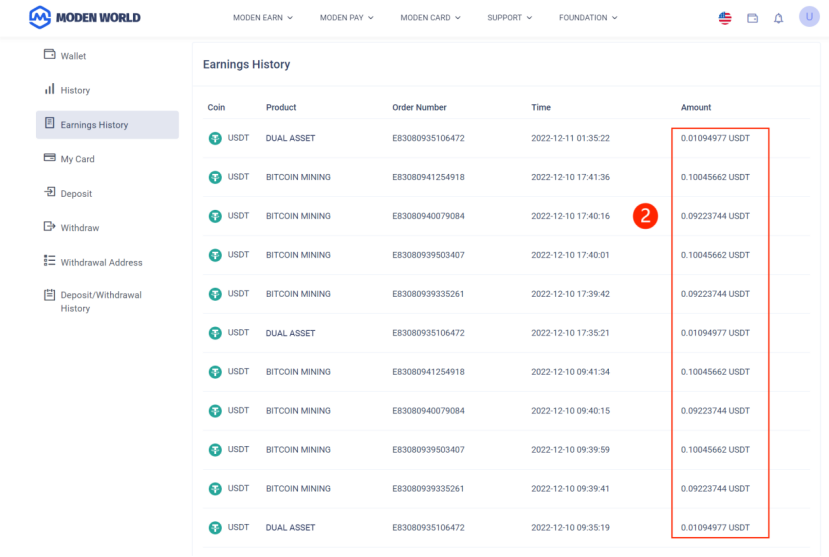The width and height of the screenshot is (829, 557).
Task: Click USDT coin icon in 17:41:36 row
Action: coord(215,177)
